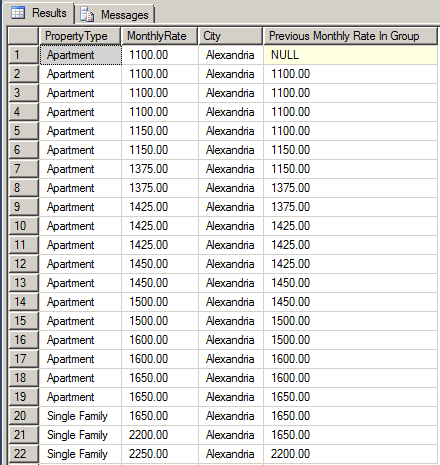The height and width of the screenshot is (465, 440).
Task: Select the City column header
Action: click(230, 36)
